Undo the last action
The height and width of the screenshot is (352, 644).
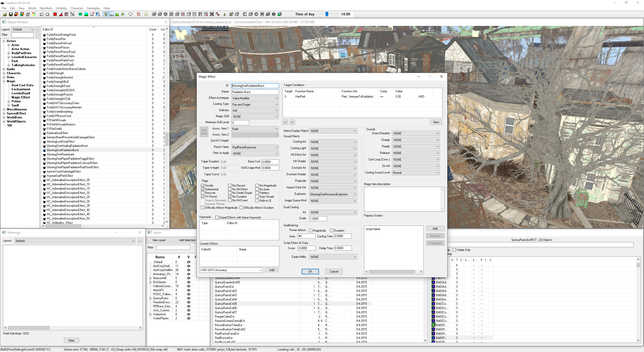click(42, 14)
